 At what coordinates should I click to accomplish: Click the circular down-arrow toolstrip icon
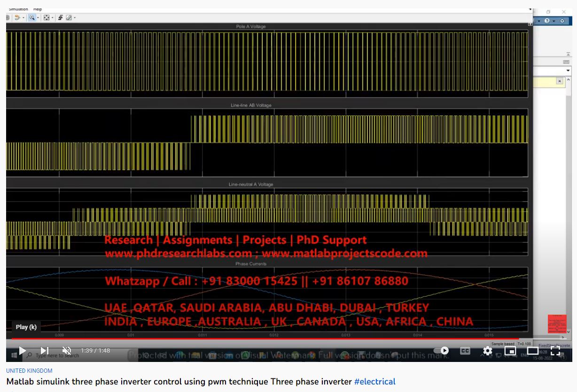point(562,21)
